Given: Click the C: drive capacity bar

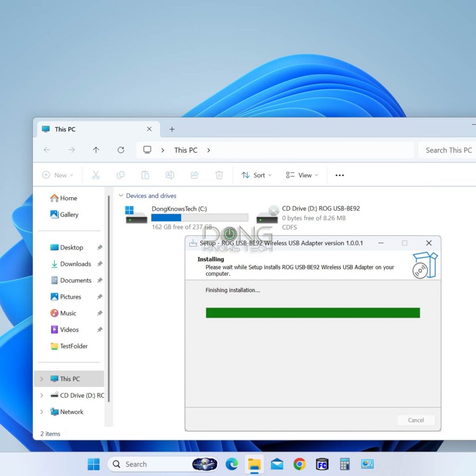Looking at the screenshot, I should pos(199,218).
